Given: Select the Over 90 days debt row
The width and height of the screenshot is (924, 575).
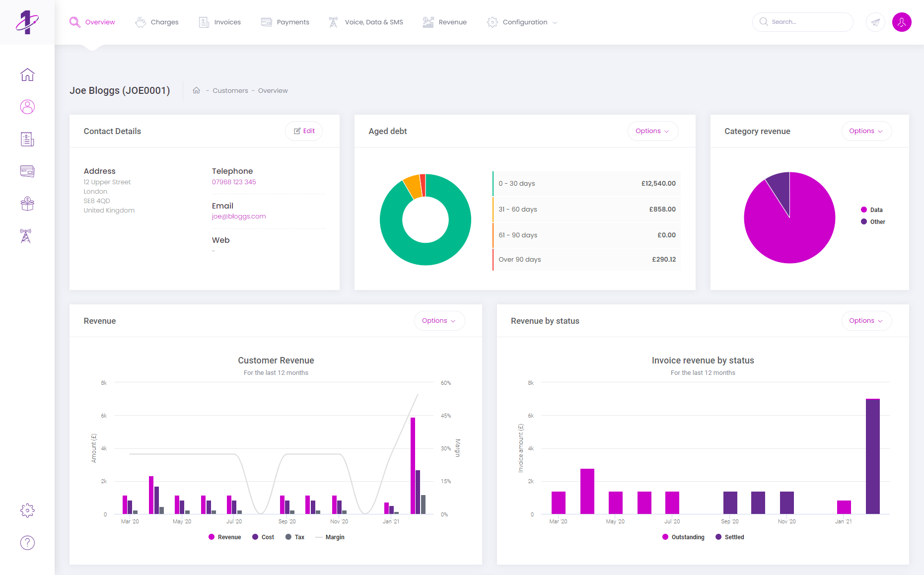Looking at the screenshot, I should (x=586, y=260).
